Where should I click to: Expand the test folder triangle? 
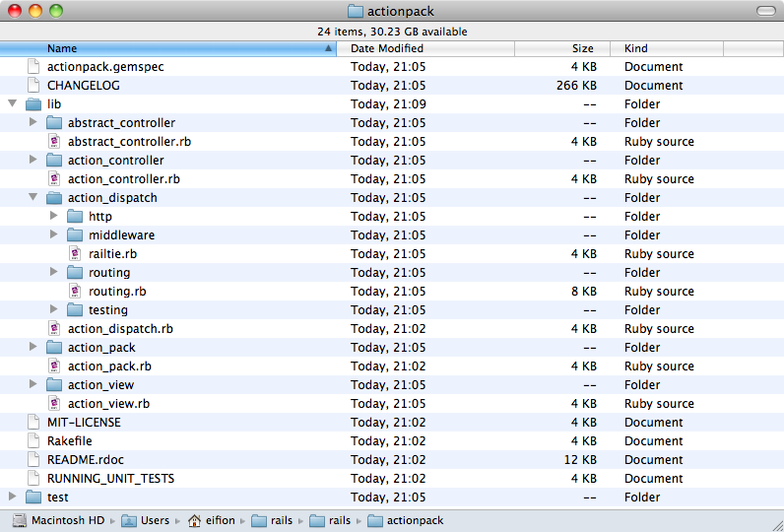(x=13, y=497)
